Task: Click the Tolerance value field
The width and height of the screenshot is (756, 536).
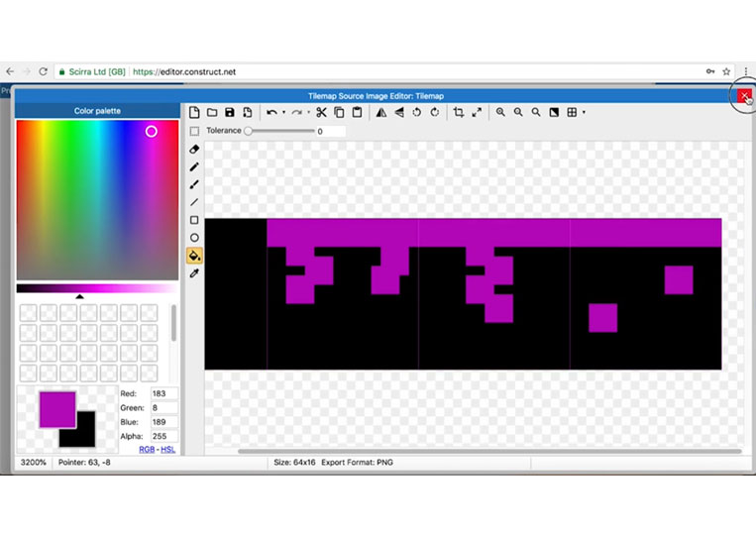Action: click(330, 131)
